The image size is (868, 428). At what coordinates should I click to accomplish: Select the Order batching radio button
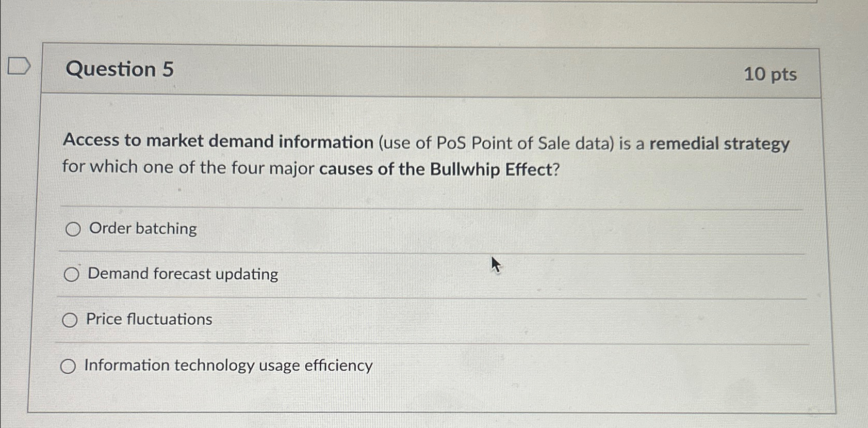(72, 229)
